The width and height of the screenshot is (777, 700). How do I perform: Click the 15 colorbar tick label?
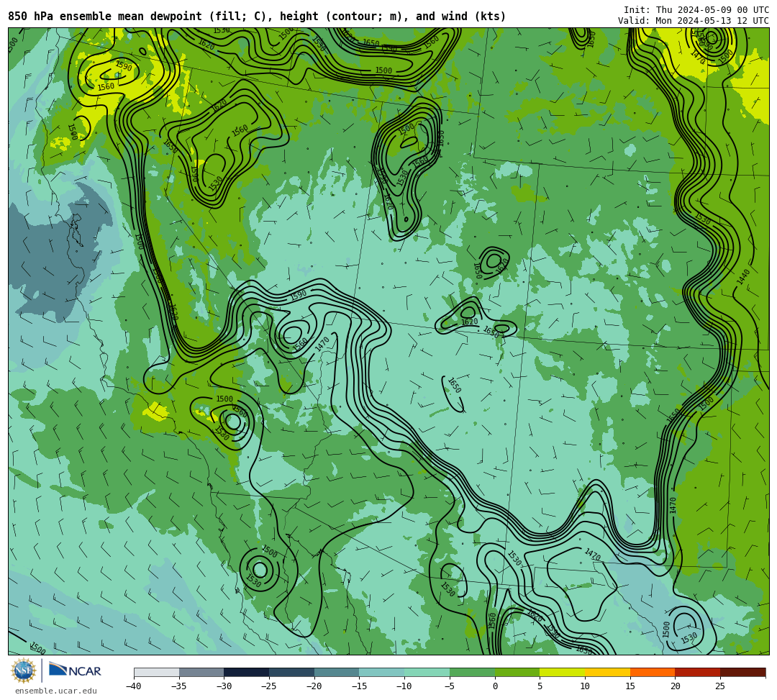pos(630,686)
